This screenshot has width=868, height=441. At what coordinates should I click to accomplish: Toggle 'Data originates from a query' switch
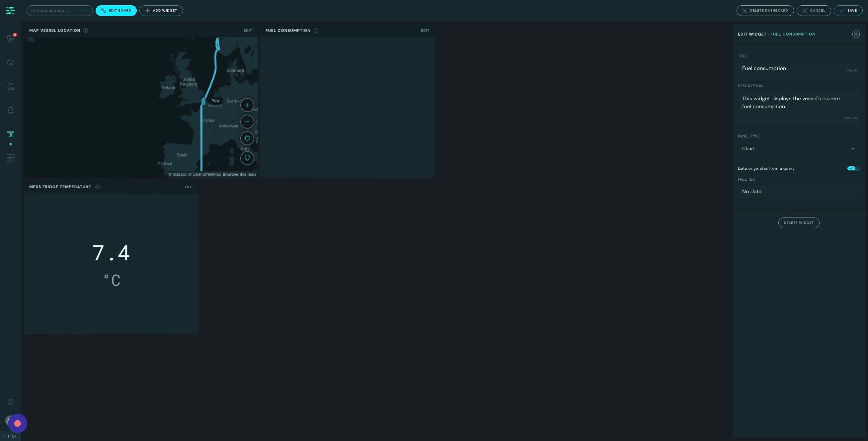coord(853,168)
